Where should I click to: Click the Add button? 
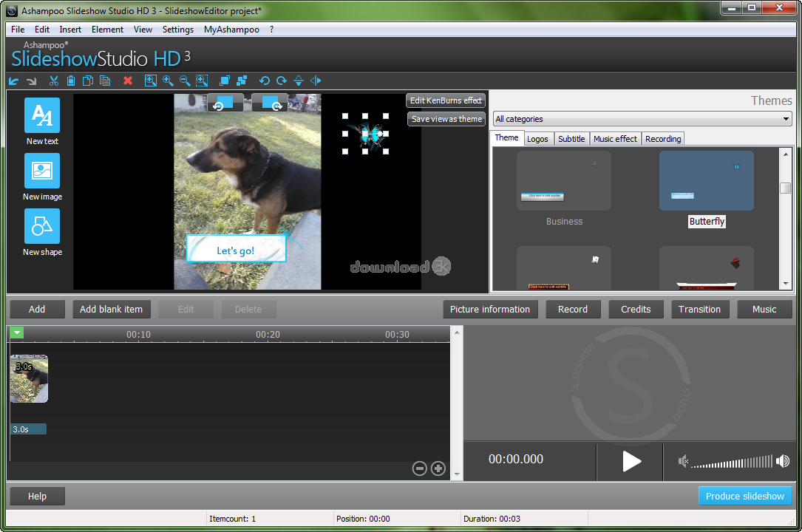(x=37, y=309)
